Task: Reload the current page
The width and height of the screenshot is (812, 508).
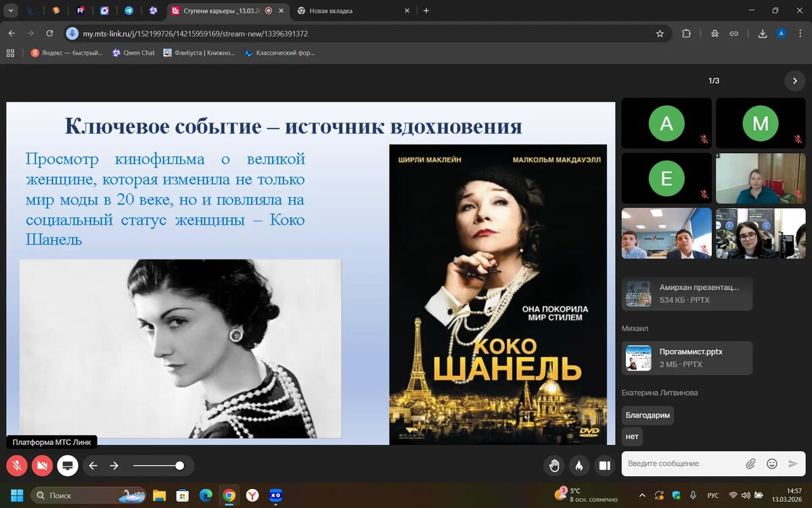Action: coord(49,33)
